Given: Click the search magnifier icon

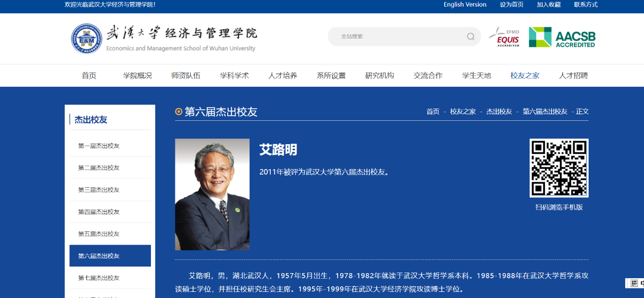Looking at the screenshot, I should point(471,37).
